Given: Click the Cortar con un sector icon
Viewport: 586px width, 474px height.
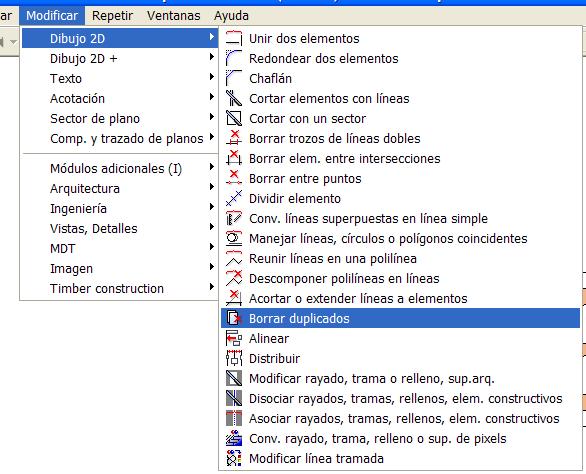Looking at the screenshot, I should tap(234, 118).
